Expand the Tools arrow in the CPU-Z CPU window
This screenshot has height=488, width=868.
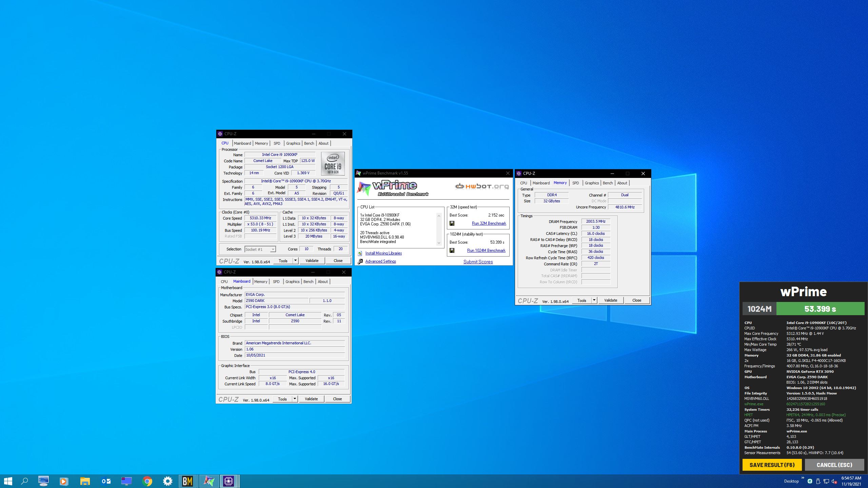295,261
